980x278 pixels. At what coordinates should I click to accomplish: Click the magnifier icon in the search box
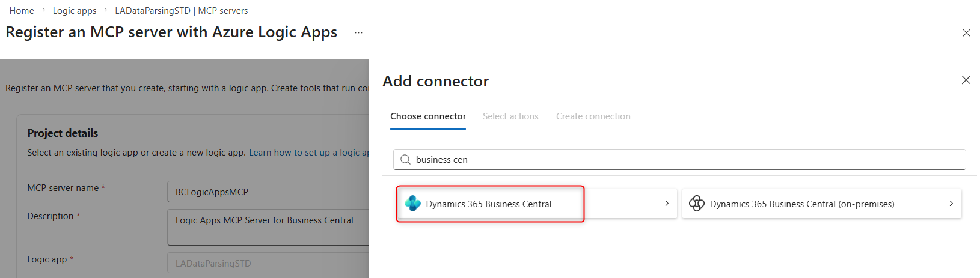(406, 160)
